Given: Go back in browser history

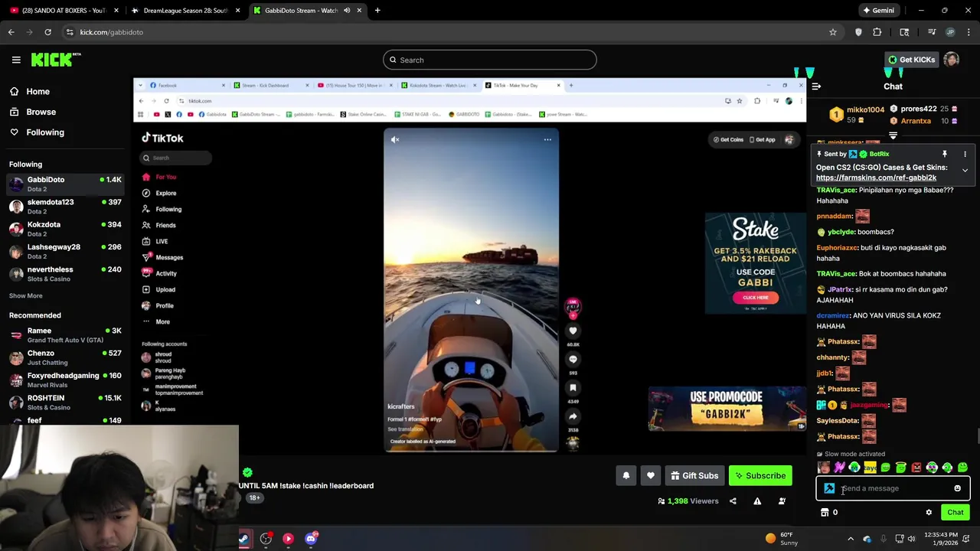Looking at the screenshot, I should click(x=11, y=32).
